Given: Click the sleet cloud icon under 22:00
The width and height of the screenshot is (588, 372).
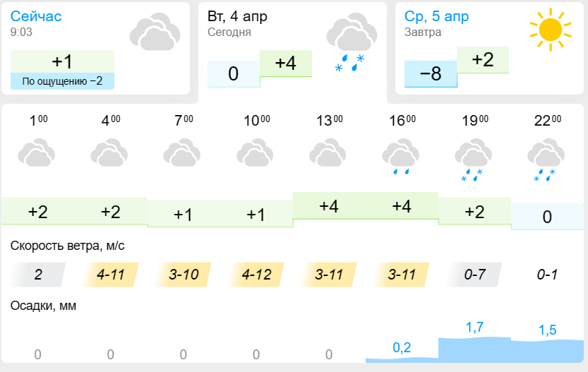Looking at the screenshot, I should (546, 160).
